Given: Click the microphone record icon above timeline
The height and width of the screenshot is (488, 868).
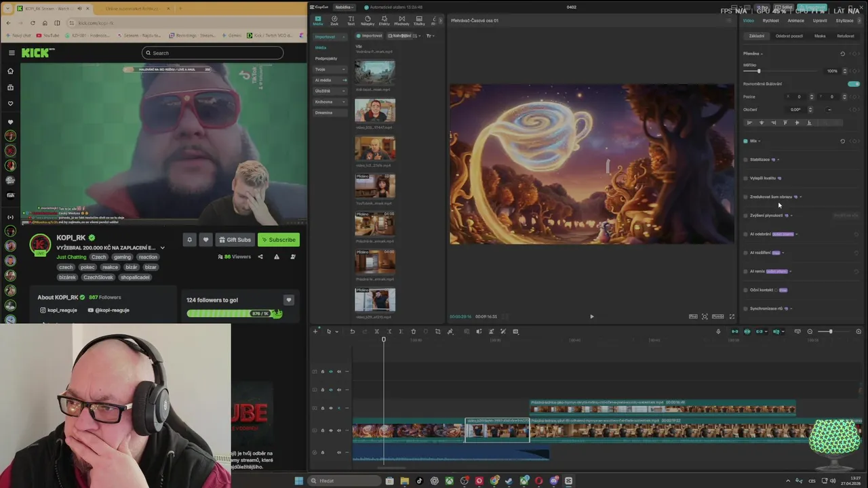Looking at the screenshot, I should click(x=718, y=331).
